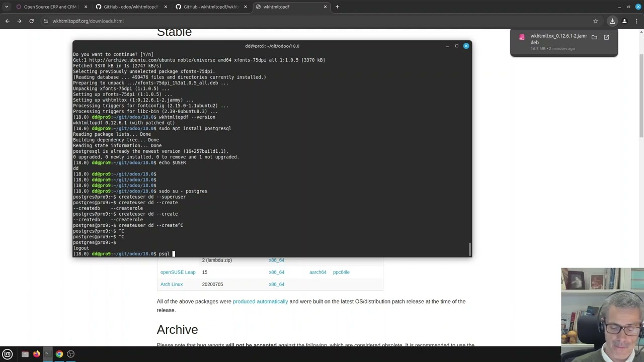
Task: Launch the file manager from the taskbar
Action: [x=25, y=354]
